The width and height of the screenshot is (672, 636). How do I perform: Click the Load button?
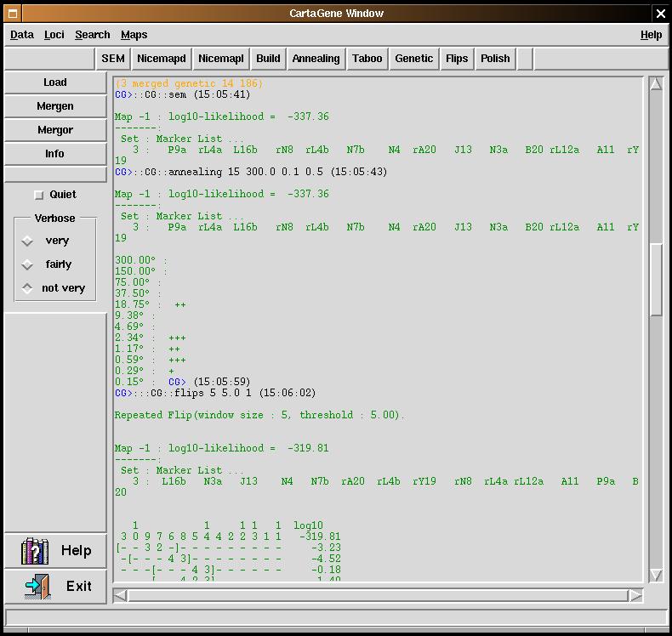click(54, 82)
